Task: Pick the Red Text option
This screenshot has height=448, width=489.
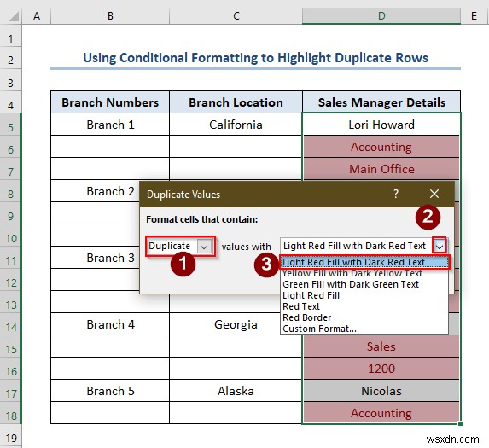Action: (x=364, y=306)
